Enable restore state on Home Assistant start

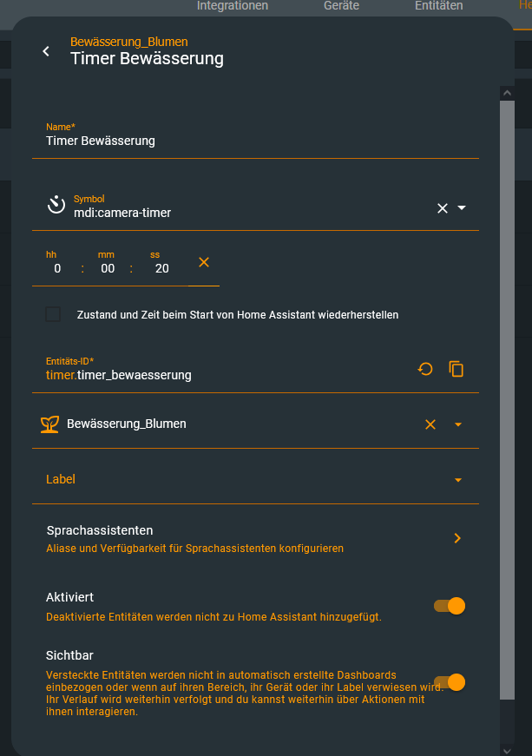54,314
